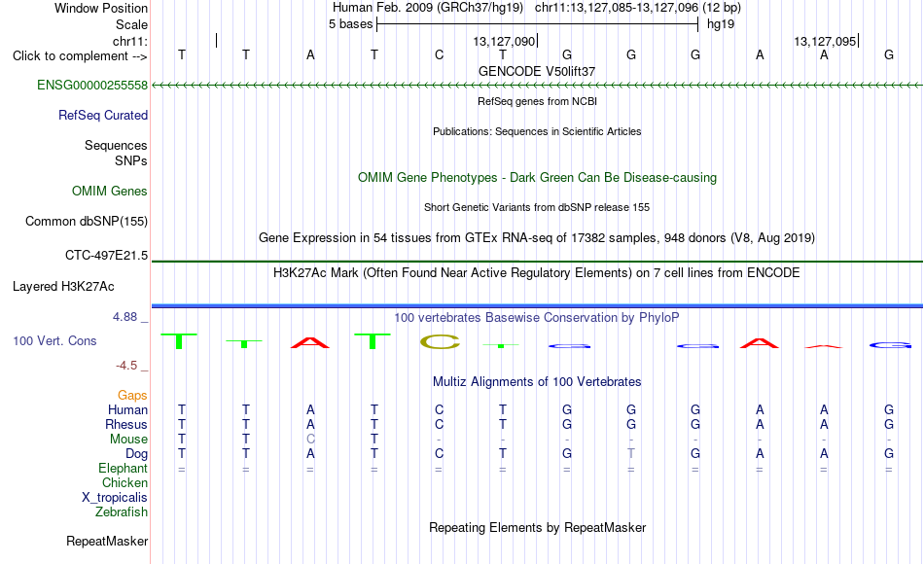Select the X_tropicalis alignment row label
924x564 pixels.
[115, 498]
